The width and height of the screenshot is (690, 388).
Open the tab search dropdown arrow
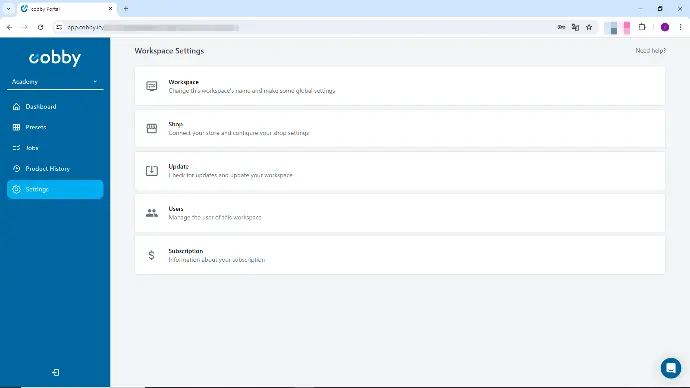[8, 9]
